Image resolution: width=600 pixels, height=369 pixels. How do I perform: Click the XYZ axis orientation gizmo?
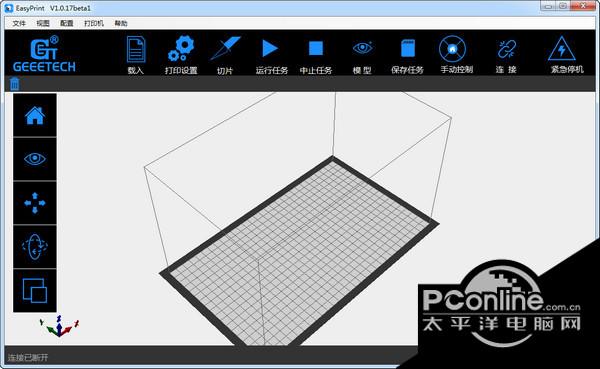[x=59, y=326]
